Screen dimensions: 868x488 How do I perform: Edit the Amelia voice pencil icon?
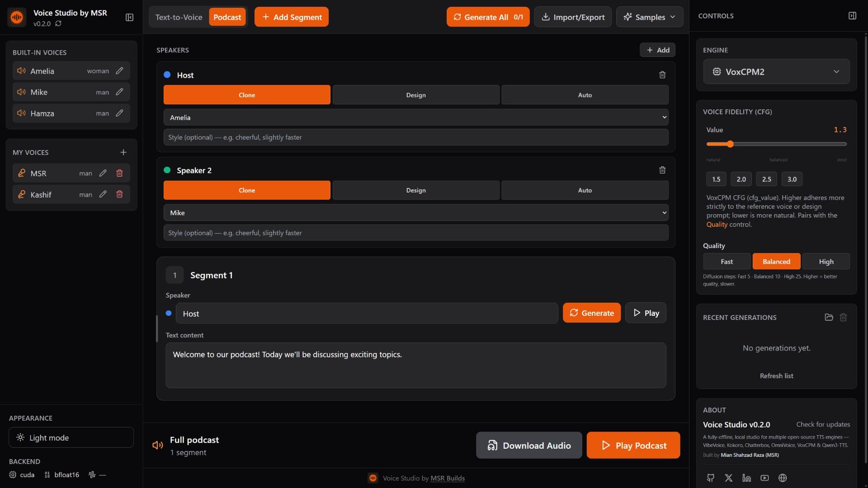click(119, 70)
